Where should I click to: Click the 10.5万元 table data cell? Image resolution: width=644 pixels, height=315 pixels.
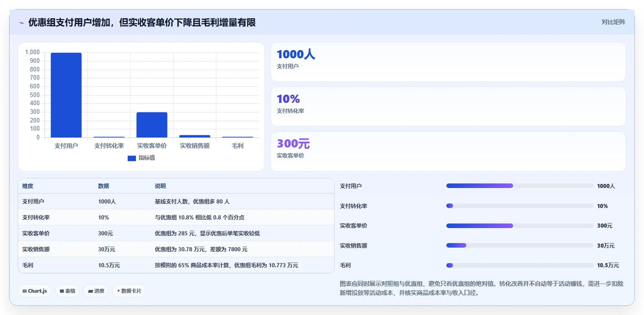coord(109,265)
